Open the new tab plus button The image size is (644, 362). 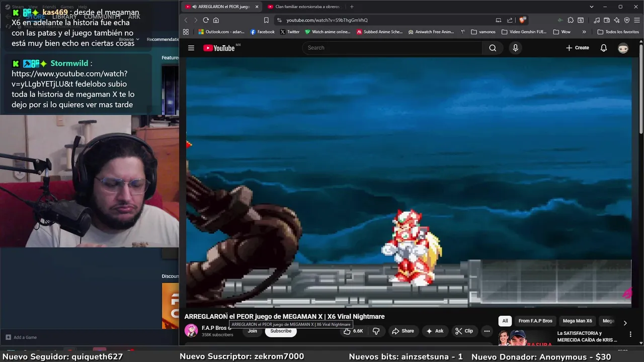click(x=351, y=7)
